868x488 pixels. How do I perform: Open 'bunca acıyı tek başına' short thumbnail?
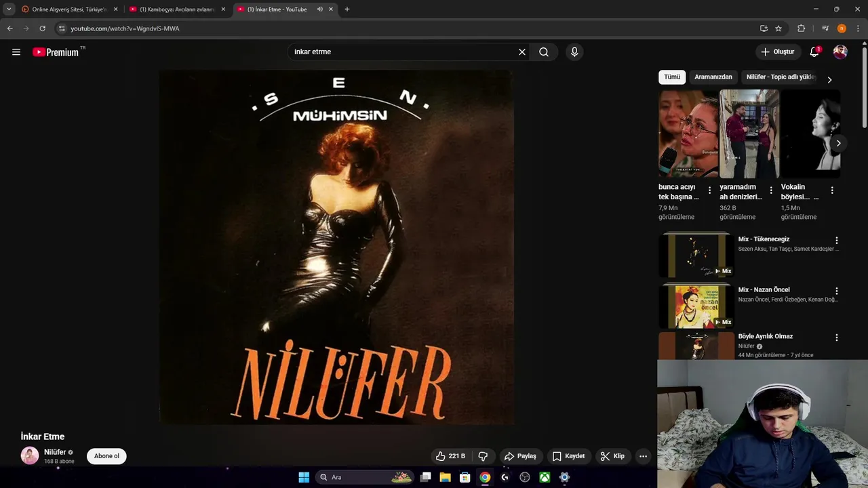pos(688,134)
